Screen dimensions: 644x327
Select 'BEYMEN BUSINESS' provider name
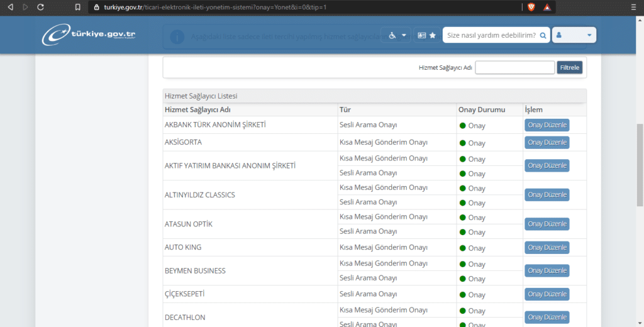195,271
